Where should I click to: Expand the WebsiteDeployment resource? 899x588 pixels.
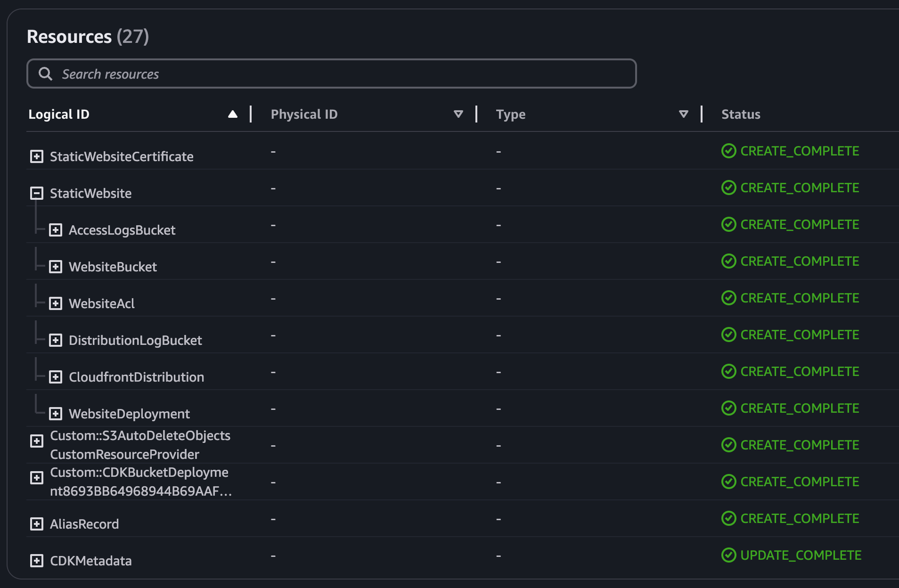pos(56,414)
